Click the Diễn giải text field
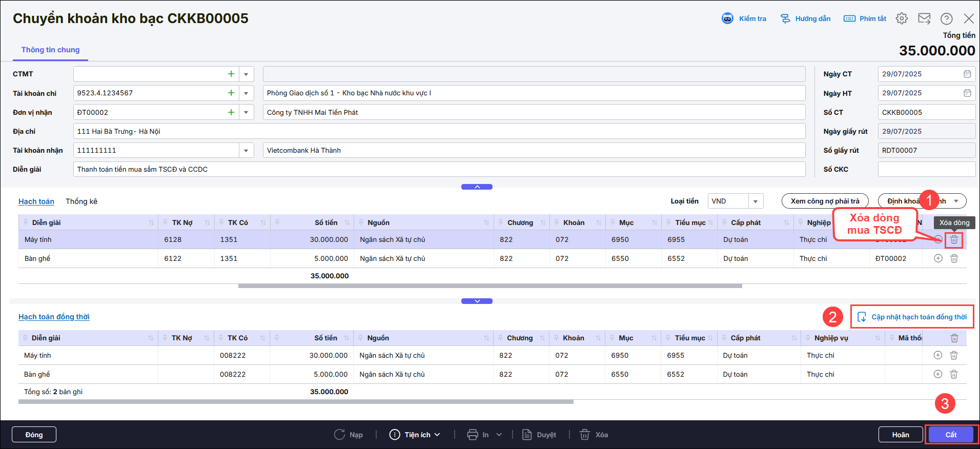 point(439,169)
